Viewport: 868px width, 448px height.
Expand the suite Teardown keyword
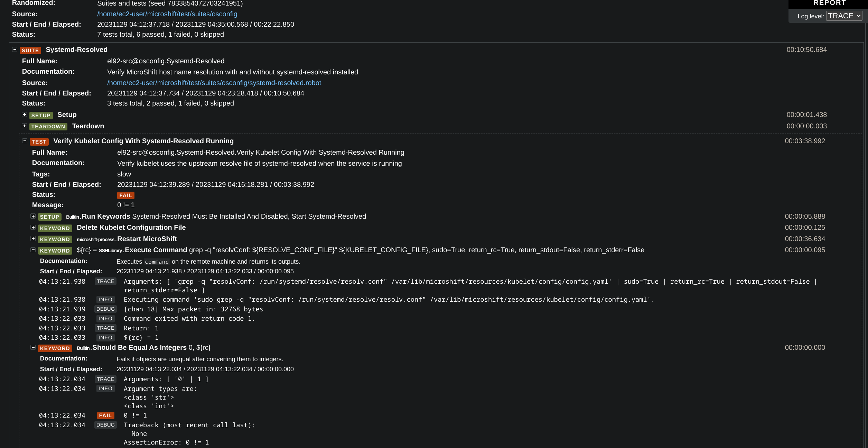(x=25, y=126)
